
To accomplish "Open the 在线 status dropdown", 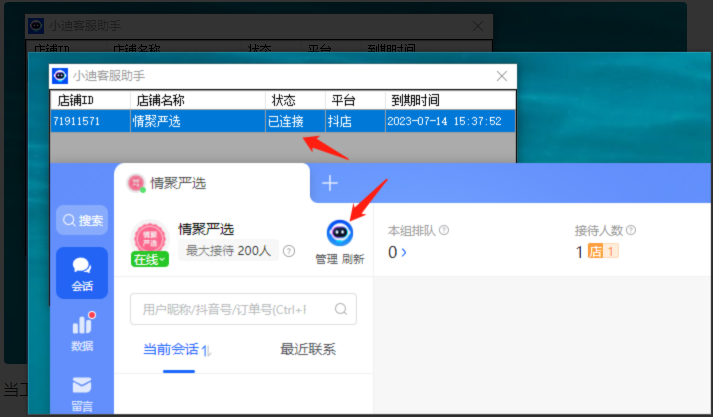I will coord(150,259).
